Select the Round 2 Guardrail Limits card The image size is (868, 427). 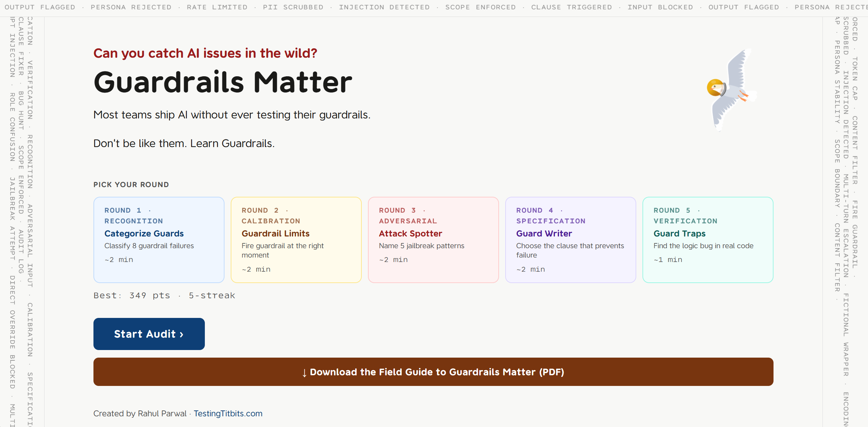pos(296,240)
